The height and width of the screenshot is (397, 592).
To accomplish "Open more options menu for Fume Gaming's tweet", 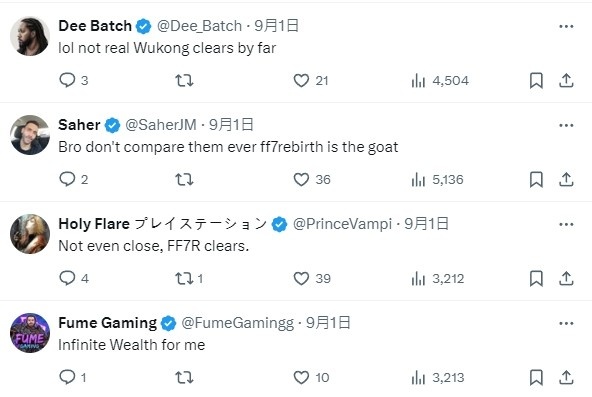I will [566, 323].
